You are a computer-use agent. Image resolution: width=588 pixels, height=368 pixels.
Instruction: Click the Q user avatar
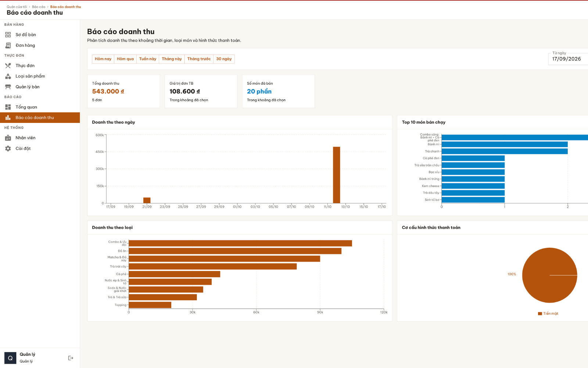[10, 358]
